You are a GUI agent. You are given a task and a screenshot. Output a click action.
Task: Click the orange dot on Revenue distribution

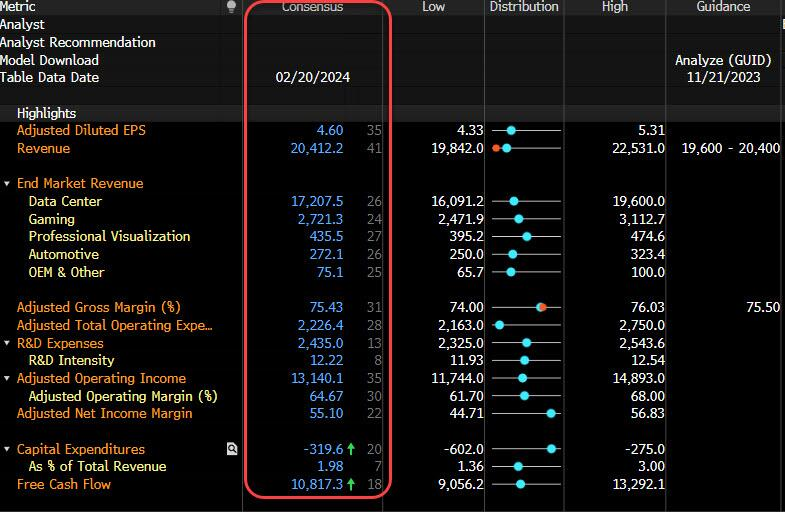[496, 148]
